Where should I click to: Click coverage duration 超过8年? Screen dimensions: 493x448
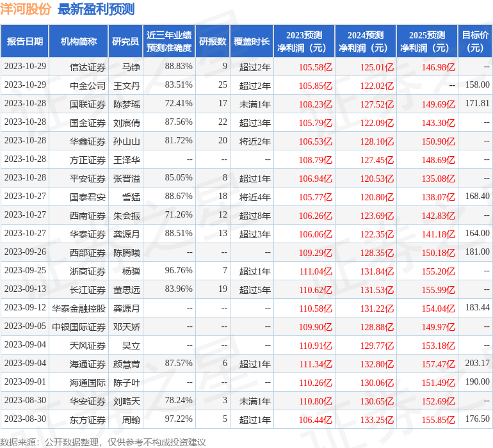coord(255,215)
